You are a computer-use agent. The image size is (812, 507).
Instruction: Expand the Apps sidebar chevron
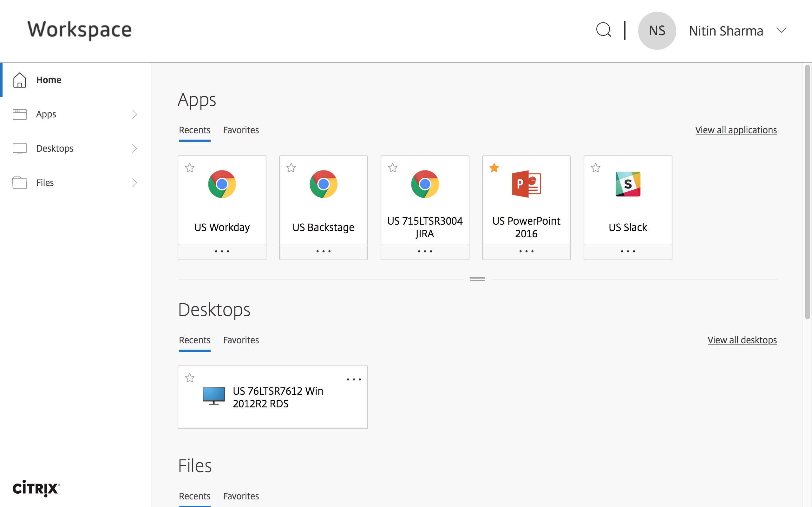point(134,114)
